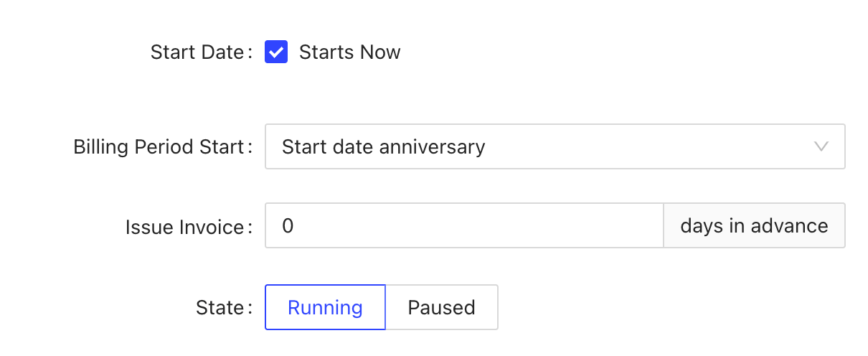The image size is (868, 356).
Task: Click the dropdown chevron arrow icon
Action: click(x=822, y=147)
